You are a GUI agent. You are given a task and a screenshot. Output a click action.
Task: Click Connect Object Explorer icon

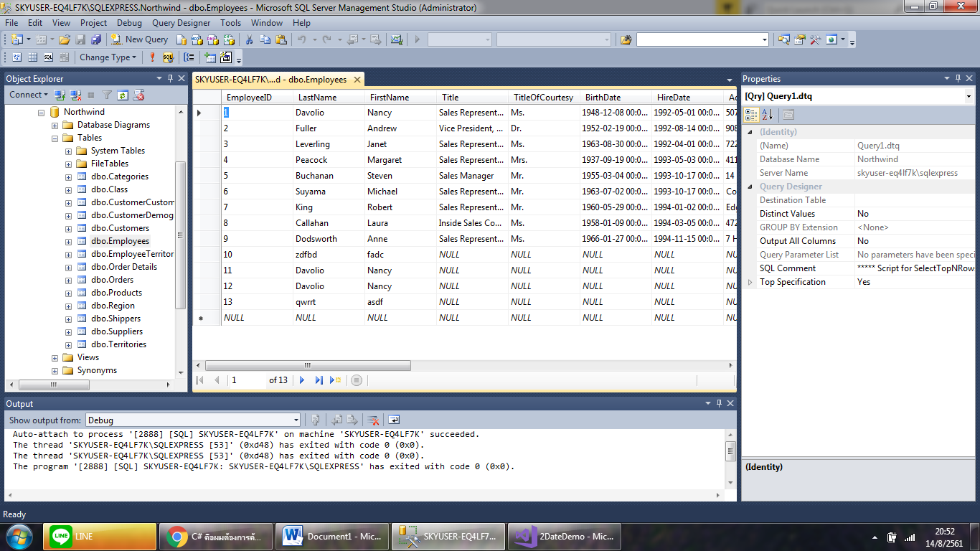[60, 95]
